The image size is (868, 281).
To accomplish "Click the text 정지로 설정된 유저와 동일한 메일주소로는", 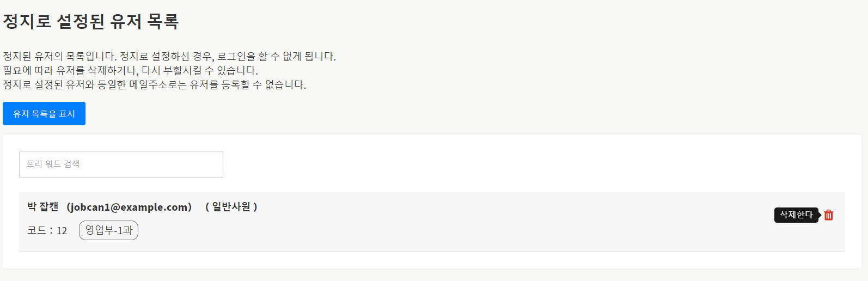I will click(x=94, y=85).
